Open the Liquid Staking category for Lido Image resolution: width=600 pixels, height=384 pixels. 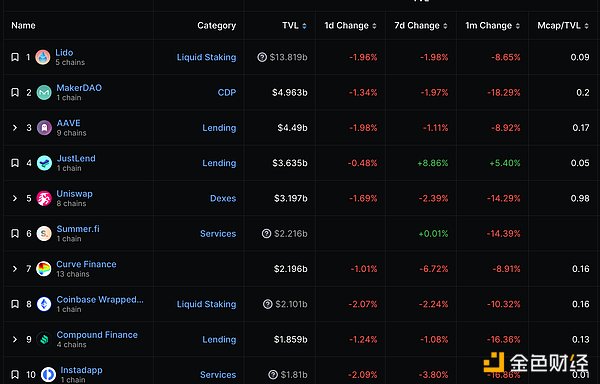pos(206,57)
